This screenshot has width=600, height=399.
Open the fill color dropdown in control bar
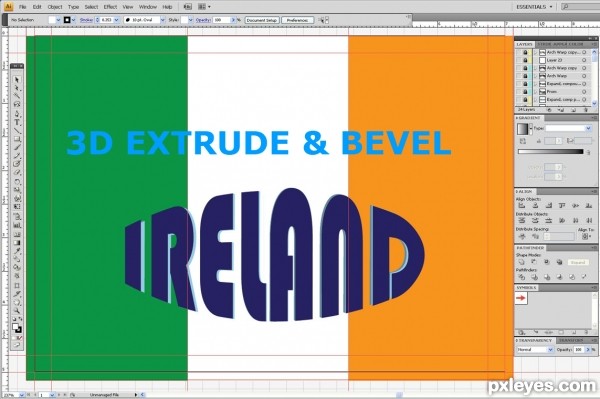(x=59, y=20)
